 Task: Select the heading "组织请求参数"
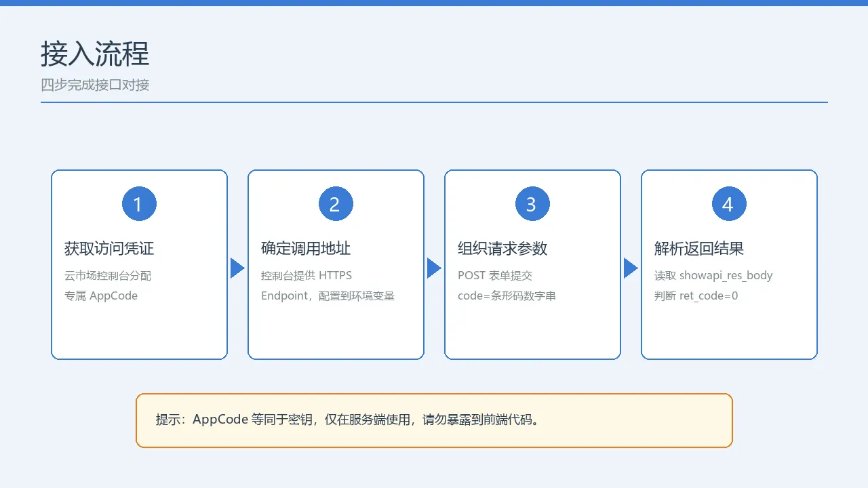[x=502, y=249]
